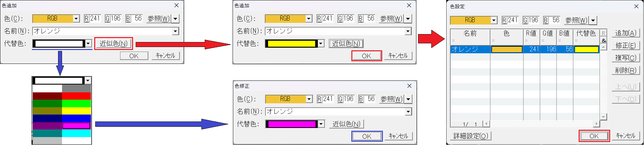Click 近似色(N) button in top-left dialog

(113, 43)
